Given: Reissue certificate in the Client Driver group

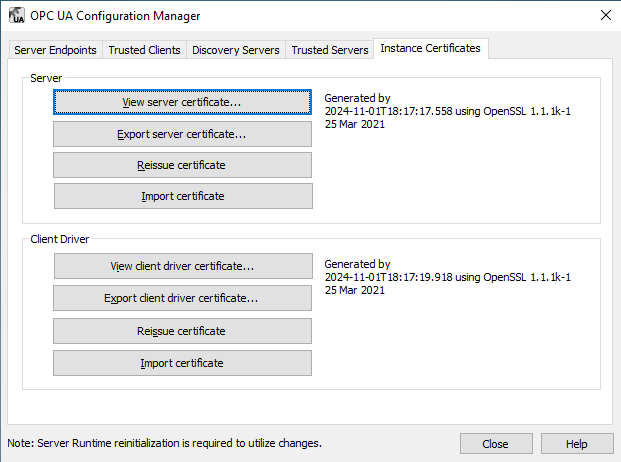Looking at the screenshot, I should (182, 331).
